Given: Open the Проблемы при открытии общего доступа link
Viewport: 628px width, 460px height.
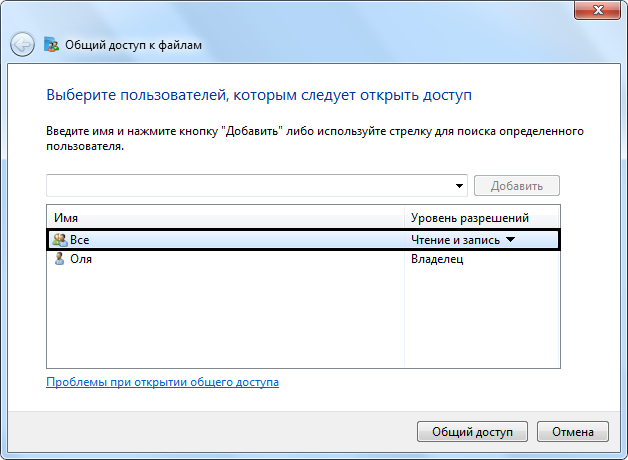Looking at the screenshot, I should (162, 382).
